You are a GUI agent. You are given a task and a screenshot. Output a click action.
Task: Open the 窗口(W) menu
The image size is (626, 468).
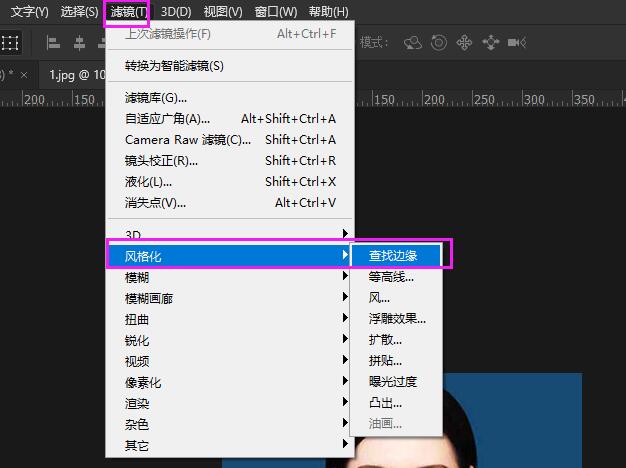tap(276, 12)
